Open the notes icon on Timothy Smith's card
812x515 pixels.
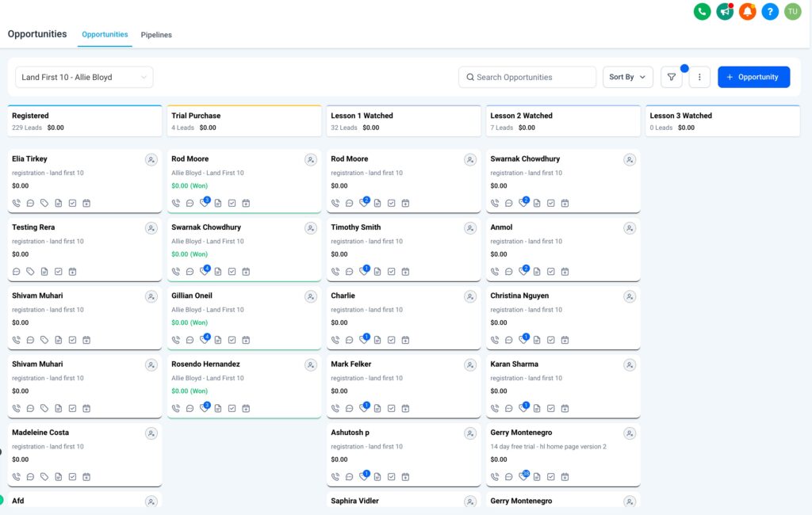click(x=377, y=271)
